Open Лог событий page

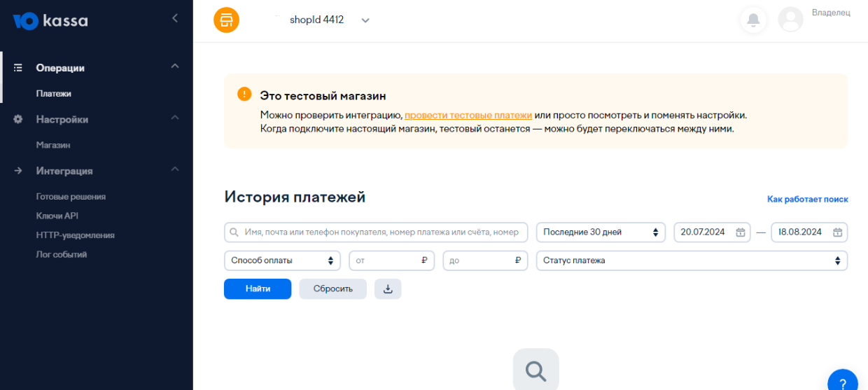pos(62,255)
